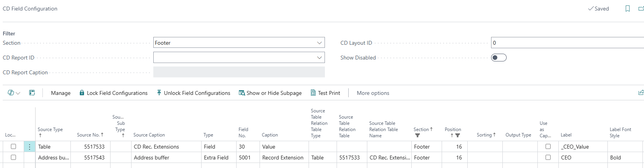This screenshot has height=168, width=644.
Task: Select the Extra Field type cell
Action: tap(219, 157)
